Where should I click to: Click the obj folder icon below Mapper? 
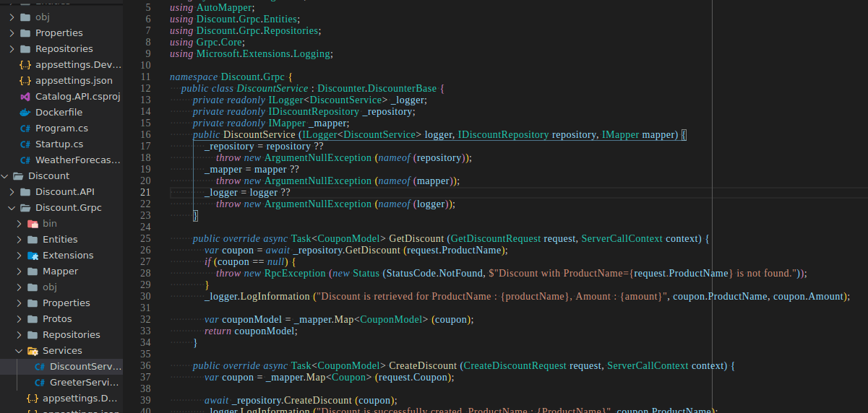pyautogui.click(x=33, y=287)
